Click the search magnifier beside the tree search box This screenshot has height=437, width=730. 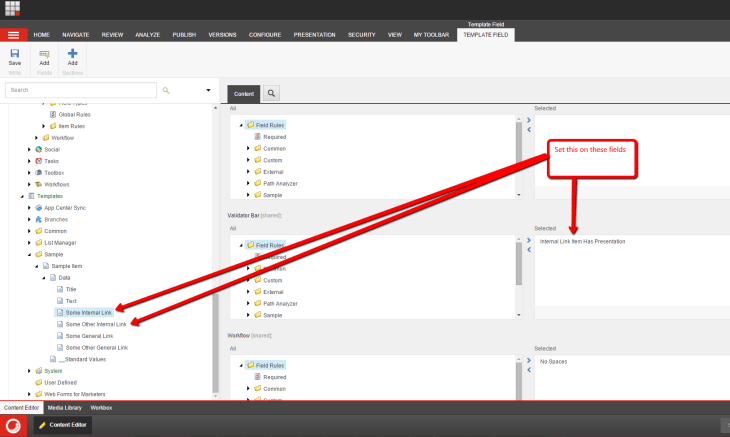166,90
